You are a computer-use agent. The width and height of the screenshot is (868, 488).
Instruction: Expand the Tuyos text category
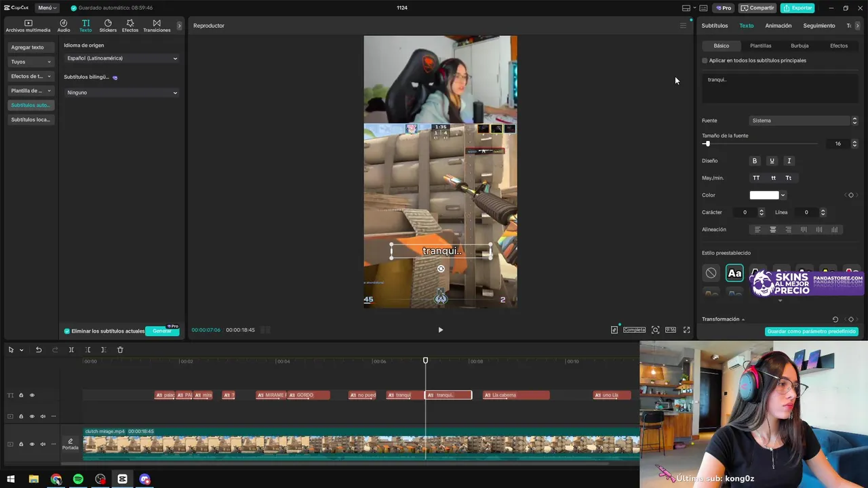point(31,62)
